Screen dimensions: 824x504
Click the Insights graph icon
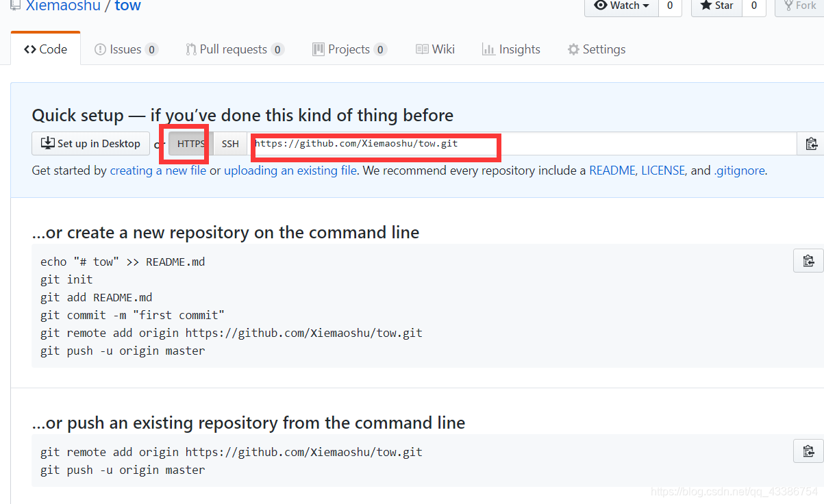(x=488, y=49)
